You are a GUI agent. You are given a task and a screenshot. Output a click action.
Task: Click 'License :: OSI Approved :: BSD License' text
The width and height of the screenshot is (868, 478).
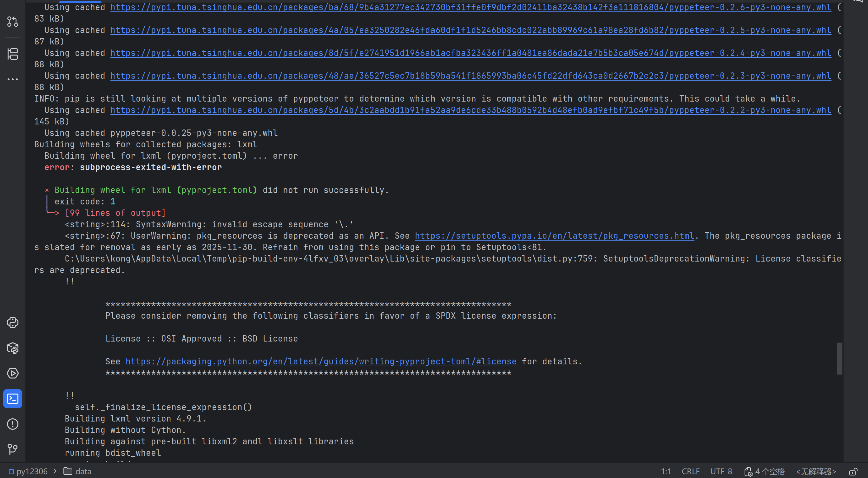coord(201,339)
